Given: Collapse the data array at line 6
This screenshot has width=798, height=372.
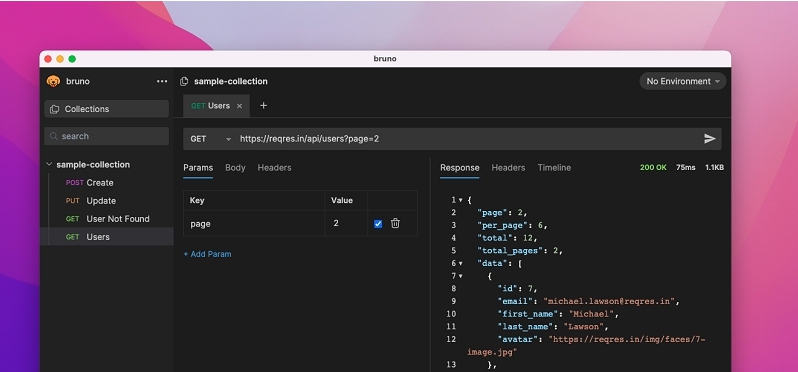Looking at the screenshot, I should pyautogui.click(x=461, y=264).
